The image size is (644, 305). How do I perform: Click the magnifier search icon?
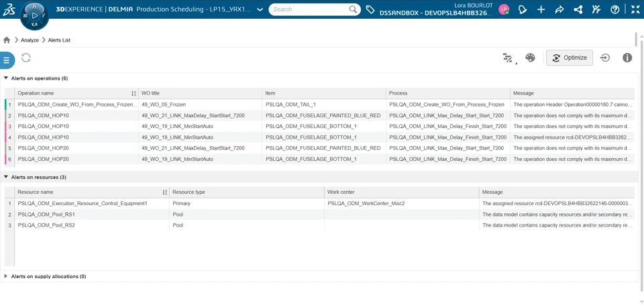point(354,9)
